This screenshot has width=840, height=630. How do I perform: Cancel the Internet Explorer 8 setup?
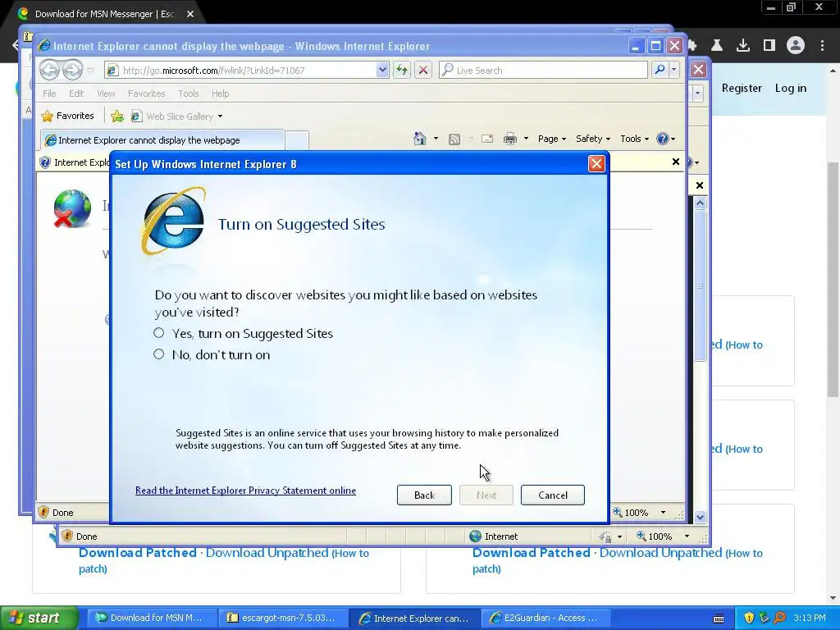pos(552,495)
